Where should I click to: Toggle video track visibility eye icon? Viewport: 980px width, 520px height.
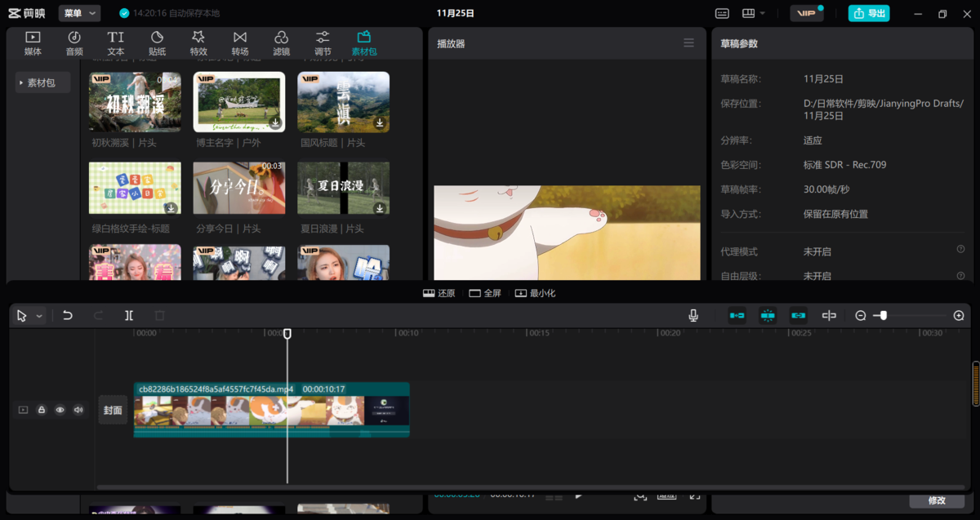pos(60,410)
